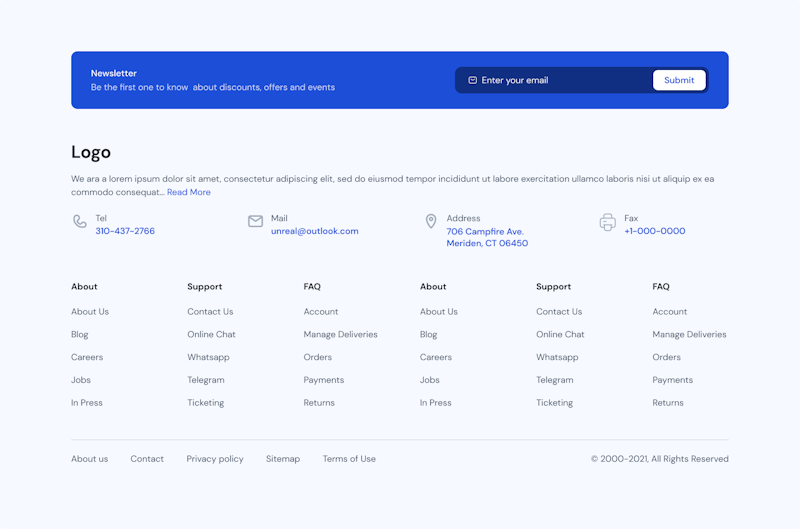The height and width of the screenshot is (529, 800).
Task: Click the location pin icon beside Address
Action: pyautogui.click(x=431, y=222)
